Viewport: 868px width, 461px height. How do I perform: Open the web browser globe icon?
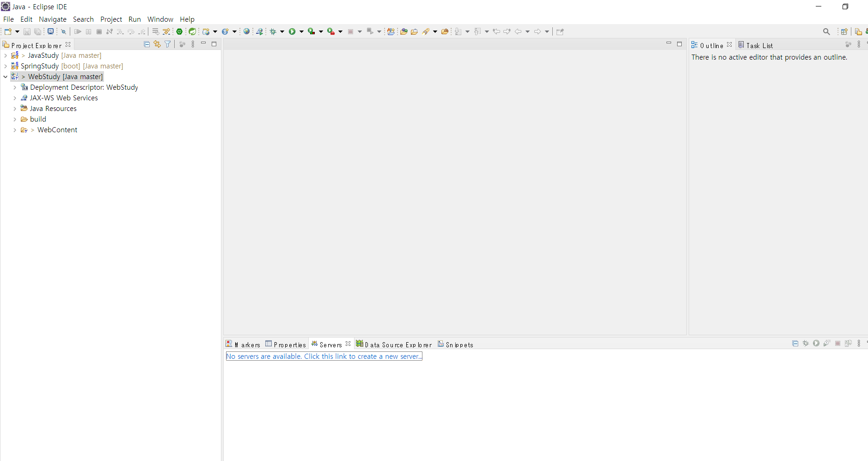246,31
